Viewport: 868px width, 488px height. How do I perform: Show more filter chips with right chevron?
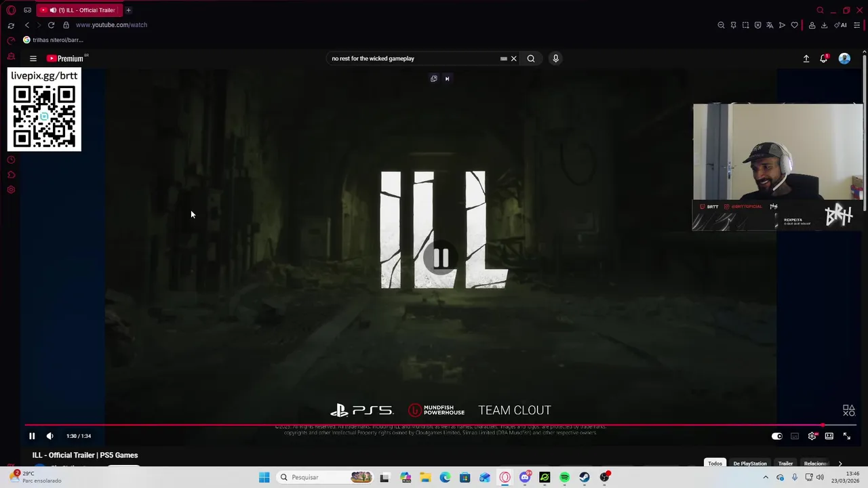pyautogui.click(x=840, y=464)
